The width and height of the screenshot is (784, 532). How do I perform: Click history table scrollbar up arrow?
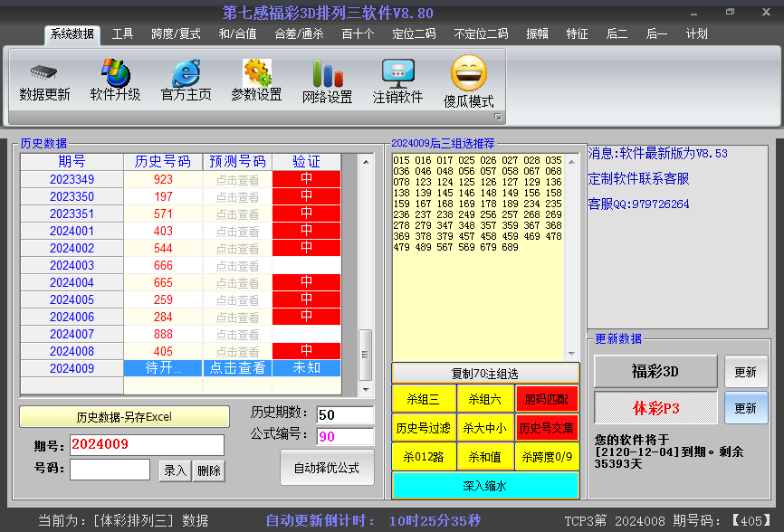tap(366, 162)
